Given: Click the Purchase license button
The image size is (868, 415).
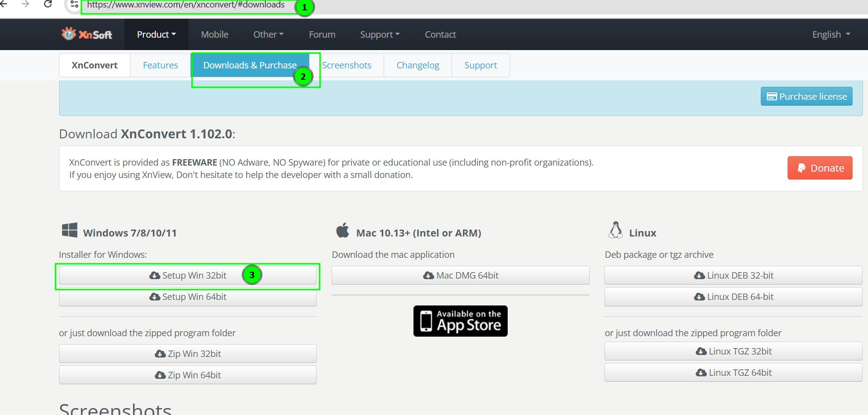Looking at the screenshot, I should click(806, 96).
